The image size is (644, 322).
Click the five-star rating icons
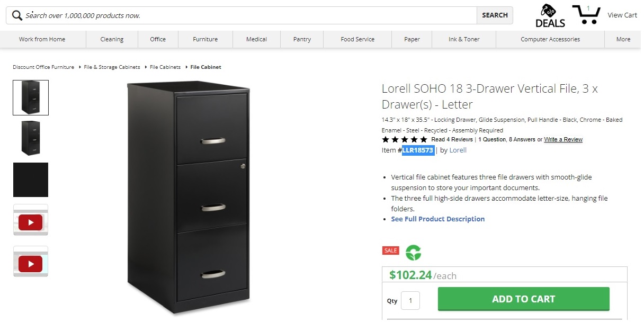pos(404,140)
